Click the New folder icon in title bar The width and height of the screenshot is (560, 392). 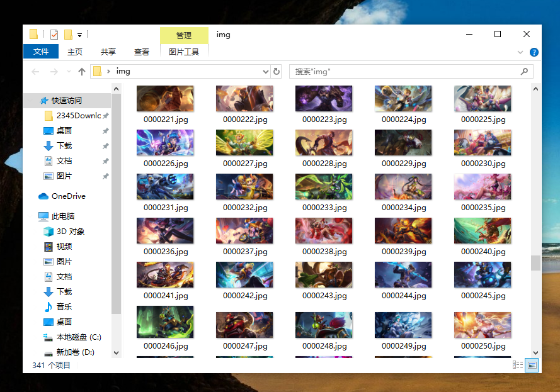coord(68,35)
